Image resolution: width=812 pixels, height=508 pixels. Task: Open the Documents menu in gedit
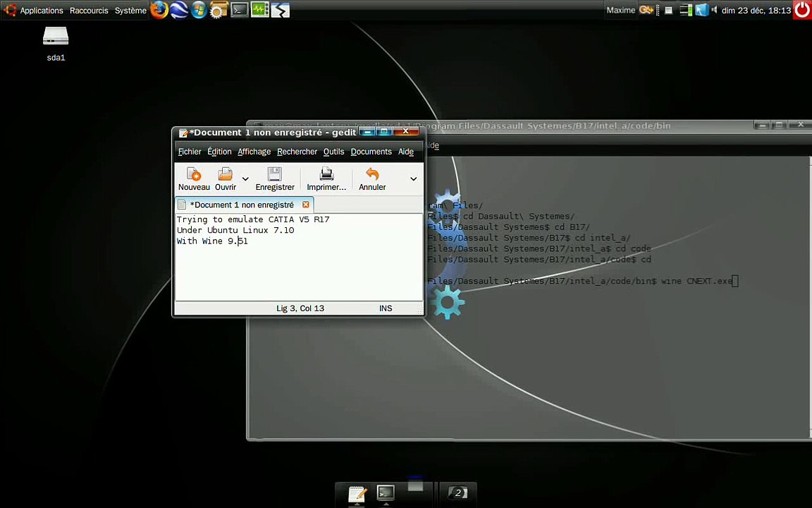[x=371, y=152]
